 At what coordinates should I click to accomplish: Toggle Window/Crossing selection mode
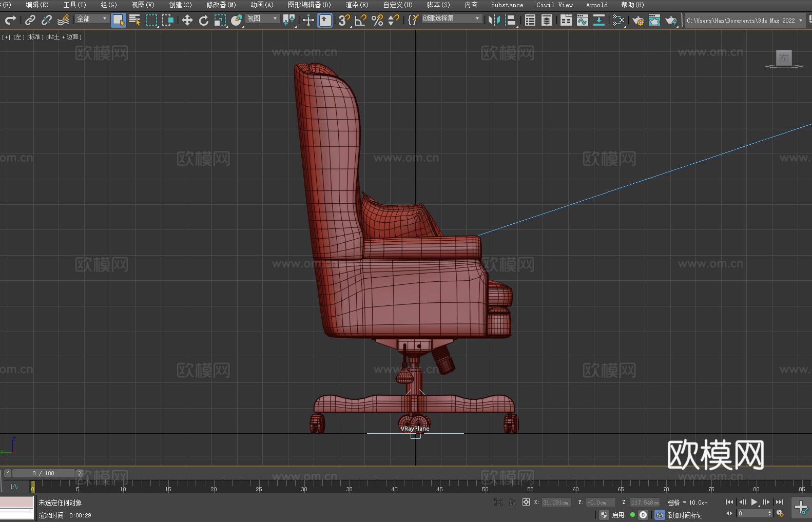(x=168, y=20)
